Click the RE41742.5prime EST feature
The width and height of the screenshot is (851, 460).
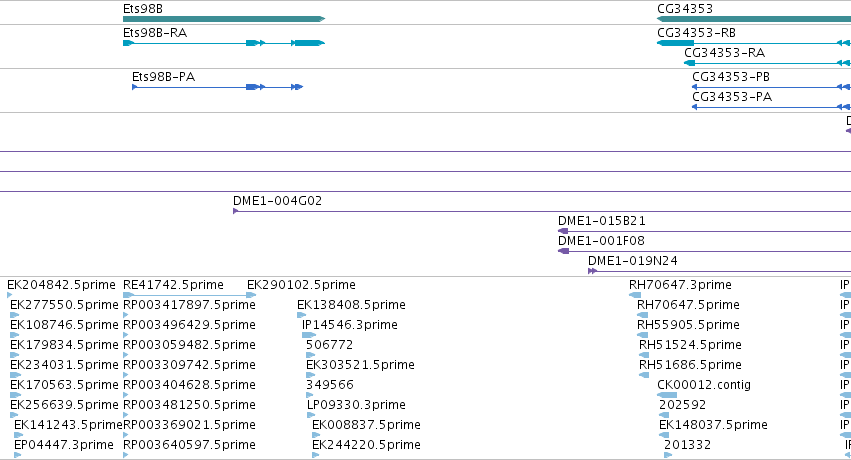pyautogui.click(x=189, y=295)
